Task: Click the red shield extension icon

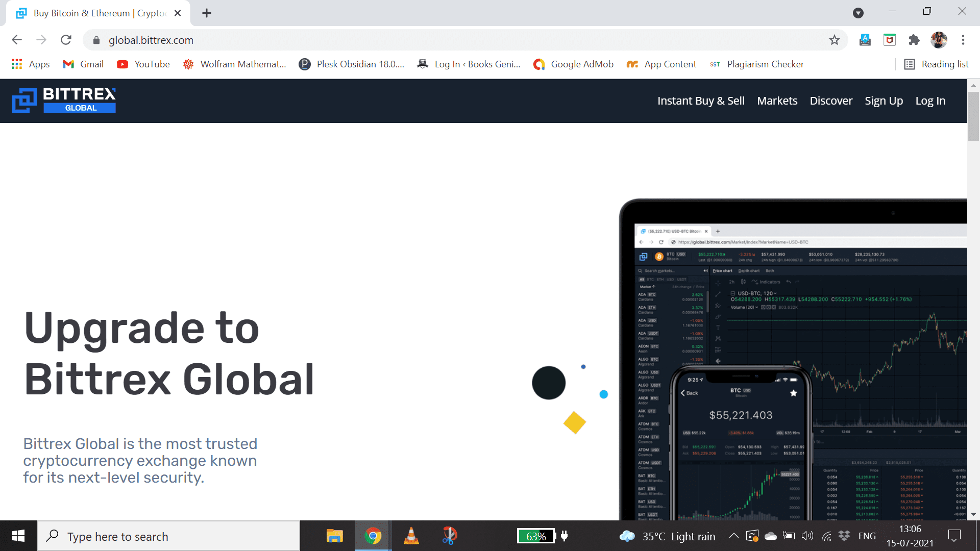Action: pyautogui.click(x=890, y=40)
